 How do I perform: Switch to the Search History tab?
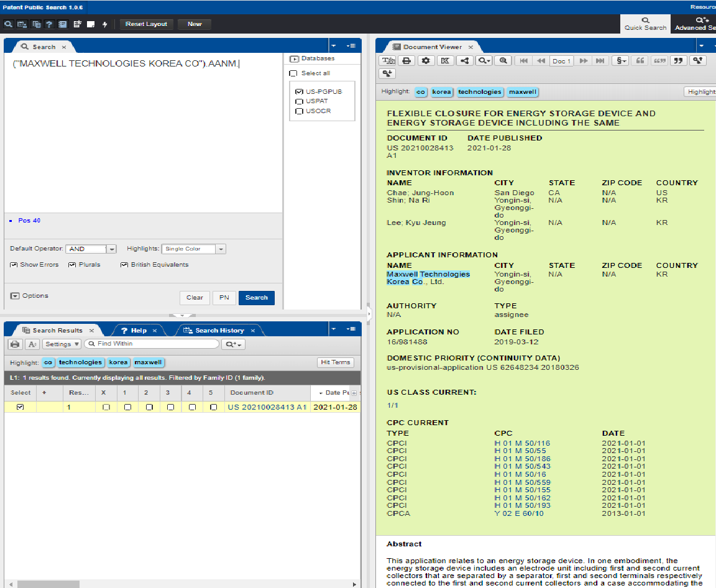219,330
